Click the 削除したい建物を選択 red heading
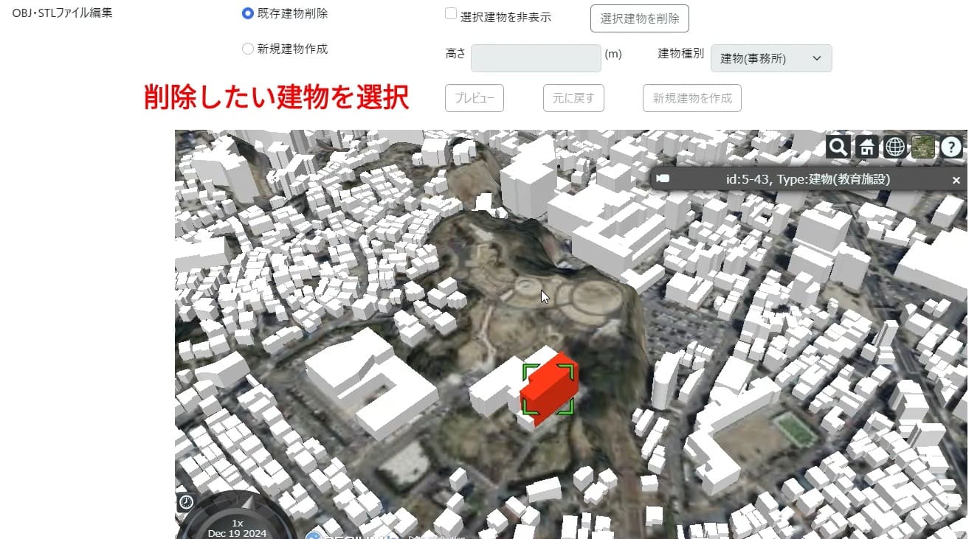 277,97
